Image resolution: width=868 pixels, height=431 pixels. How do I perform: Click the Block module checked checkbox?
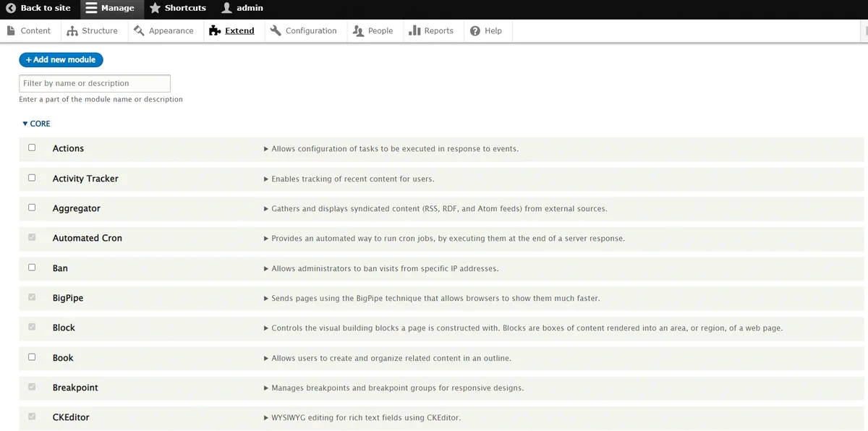coord(32,327)
